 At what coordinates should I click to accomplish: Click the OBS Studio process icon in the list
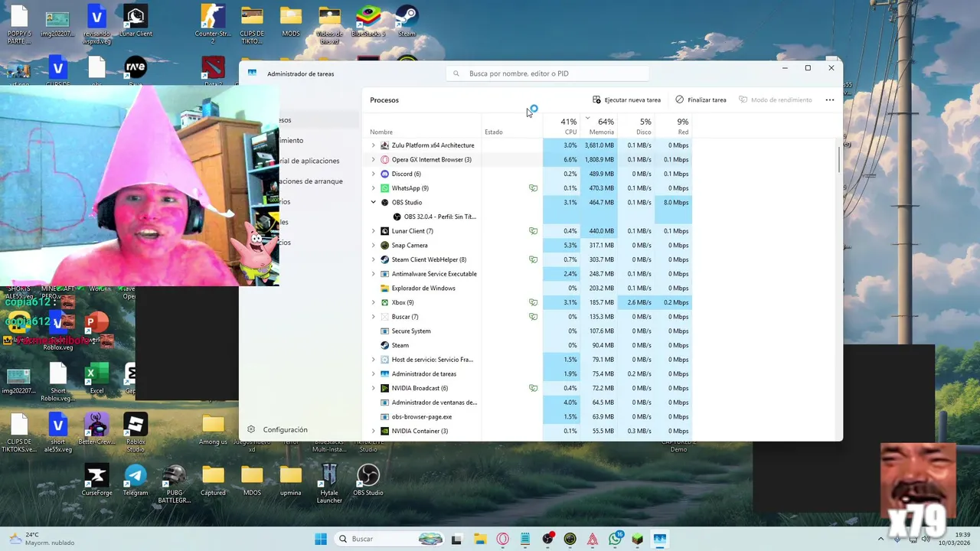click(x=384, y=202)
